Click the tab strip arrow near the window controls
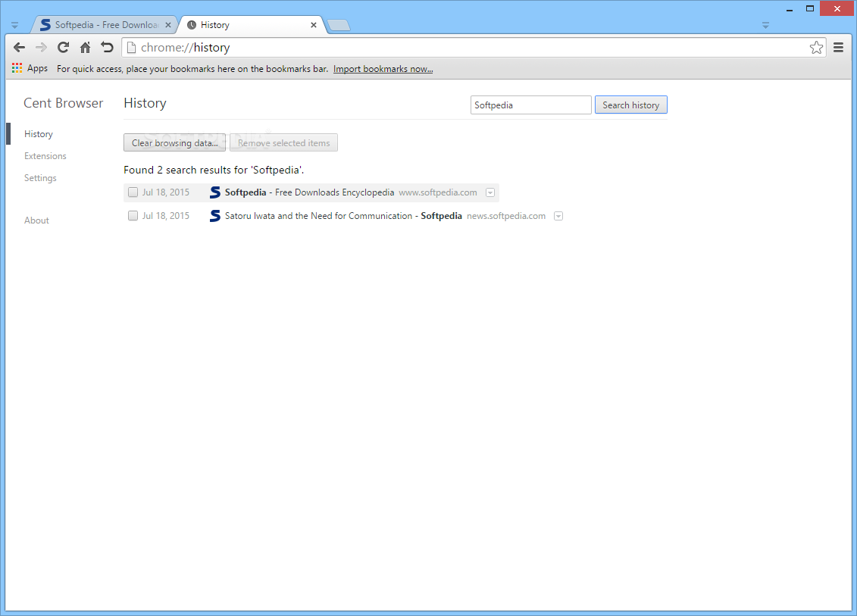The height and width of the screenshot is (616, 857). [x=766, y=25]
